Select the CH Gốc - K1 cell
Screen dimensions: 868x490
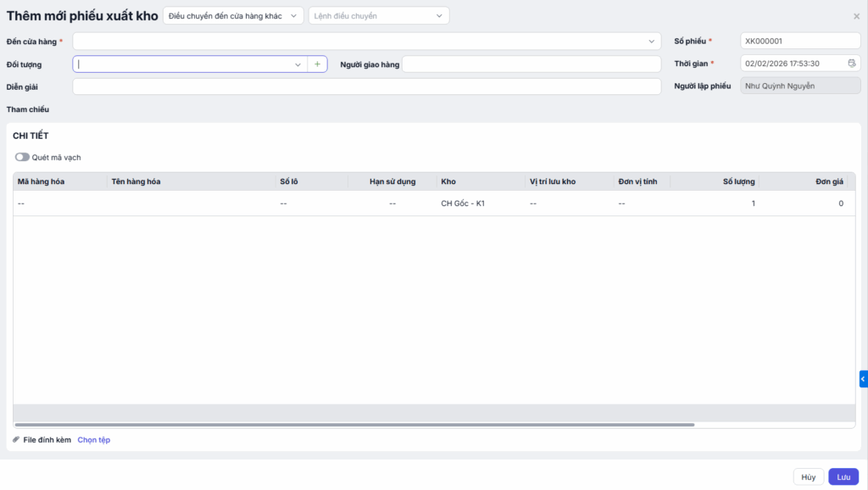pos(463,203)
